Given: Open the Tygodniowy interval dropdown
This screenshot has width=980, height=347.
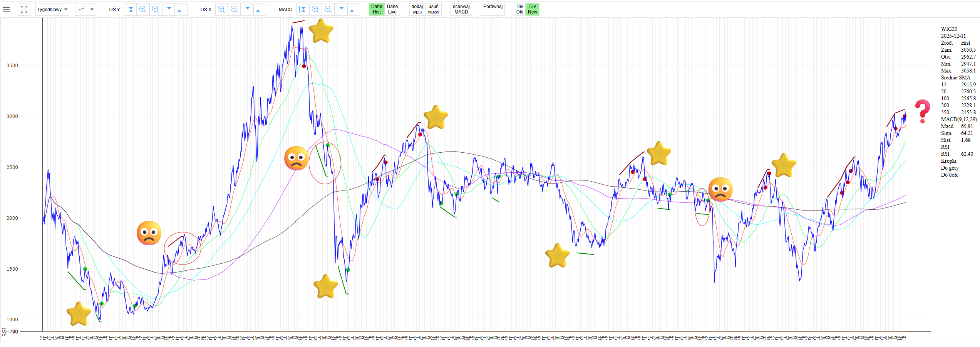Looking at the screenshot, I should (x=52, y=9).
